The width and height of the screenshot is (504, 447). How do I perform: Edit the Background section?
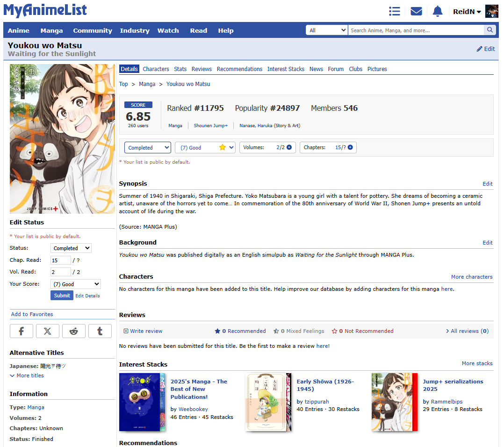(487, 243)
